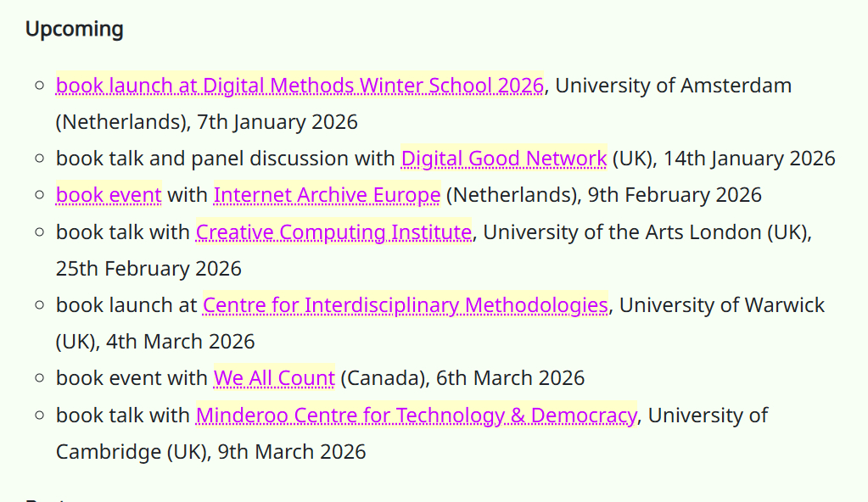
Task: Open the We All Count link
Action: click(274, 378)
